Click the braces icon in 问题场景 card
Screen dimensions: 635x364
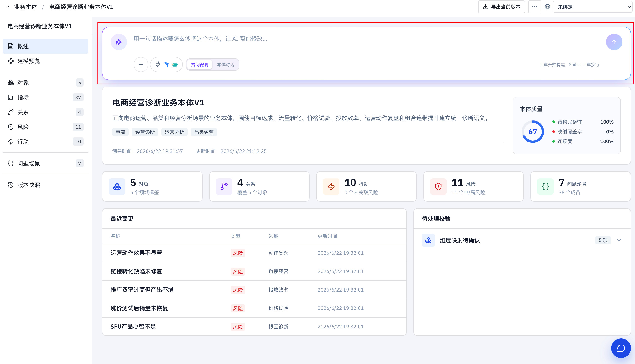[545, 186]
